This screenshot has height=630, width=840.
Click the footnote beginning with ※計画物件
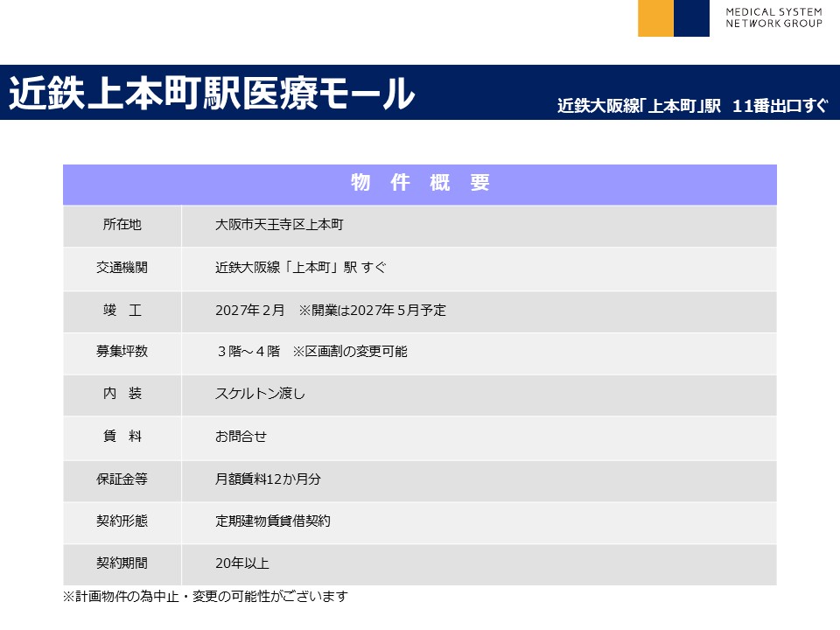[206, 597]
